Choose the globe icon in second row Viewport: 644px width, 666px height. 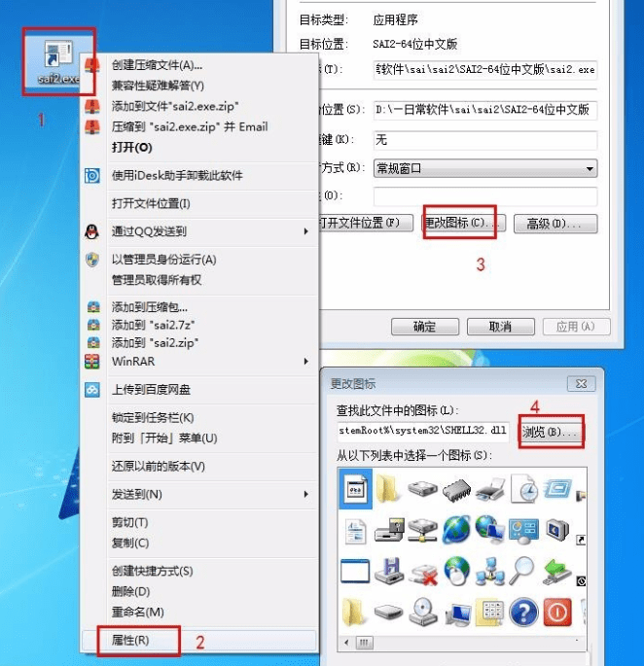click(x=456, y=530)
